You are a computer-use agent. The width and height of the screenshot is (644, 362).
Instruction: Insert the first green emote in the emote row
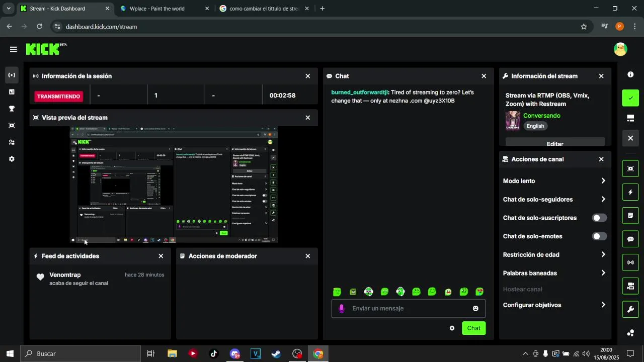[337, 292]
